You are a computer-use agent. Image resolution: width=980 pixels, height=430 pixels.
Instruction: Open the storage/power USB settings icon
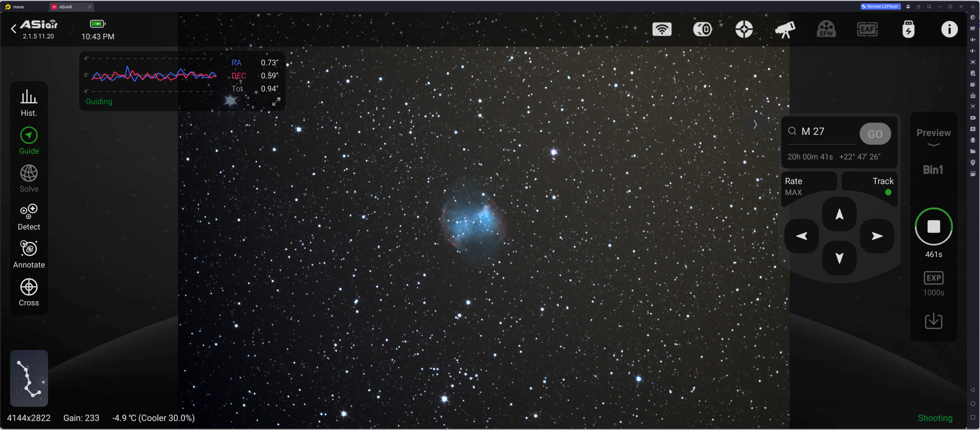[908, 29]
